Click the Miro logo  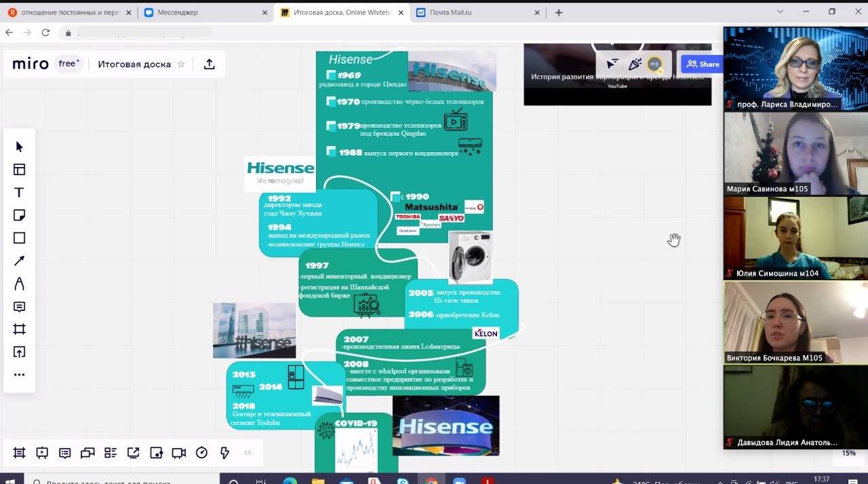click(x=31, y=64)
